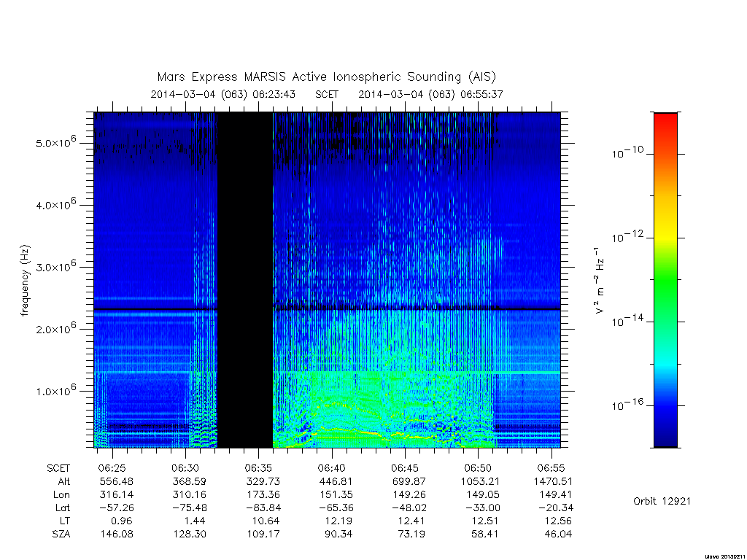Click the 1.0x10^6 frequency axis label
The width and height of the screenshot is (747, 560).
pyautogui.click(x=55, y=390)
